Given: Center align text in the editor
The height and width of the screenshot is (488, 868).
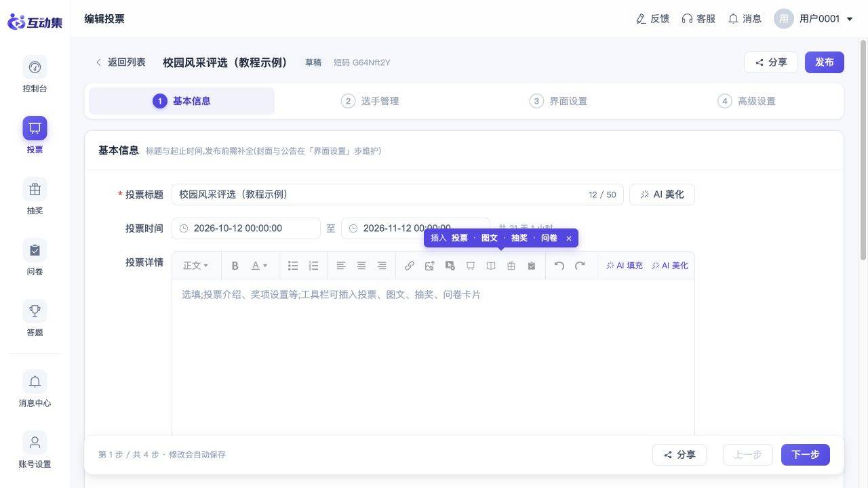Looking at the screenshot, I should [x=361, y=266].
